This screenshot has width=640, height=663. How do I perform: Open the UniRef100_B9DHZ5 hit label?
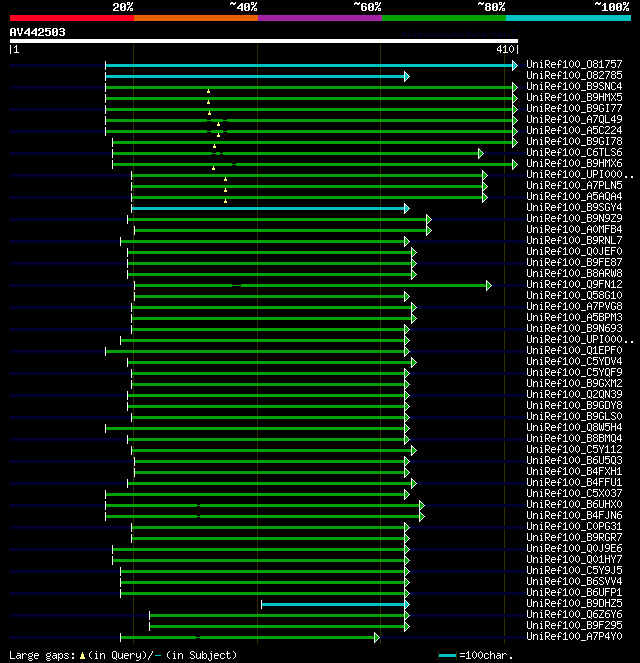pyautogui.click(x=574, y=603)
